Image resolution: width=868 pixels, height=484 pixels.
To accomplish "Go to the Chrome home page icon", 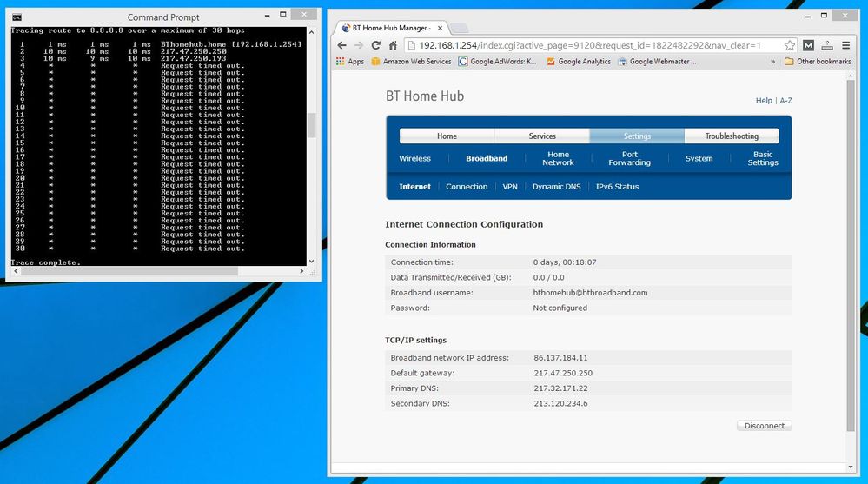I will (393, 45).
